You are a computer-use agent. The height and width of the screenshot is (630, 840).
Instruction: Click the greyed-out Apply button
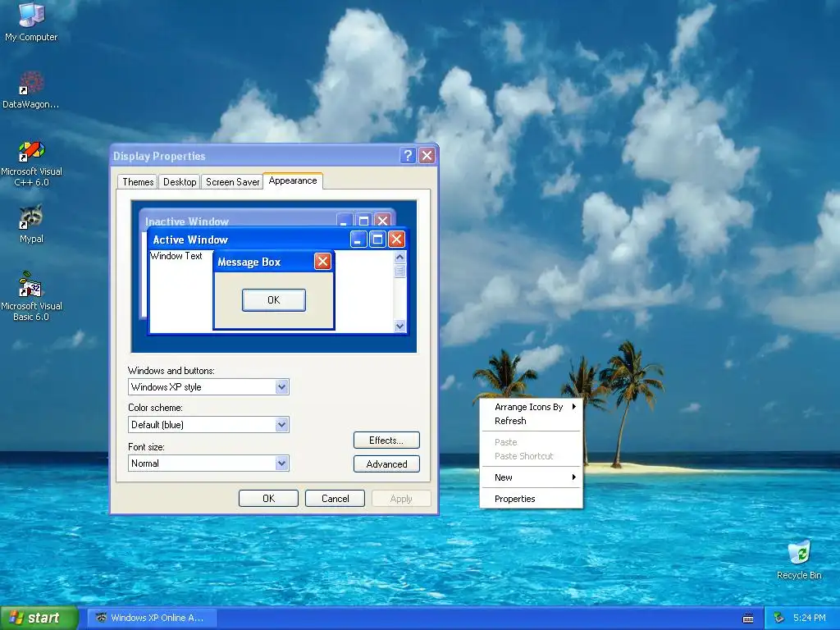(x=401, y=498)
